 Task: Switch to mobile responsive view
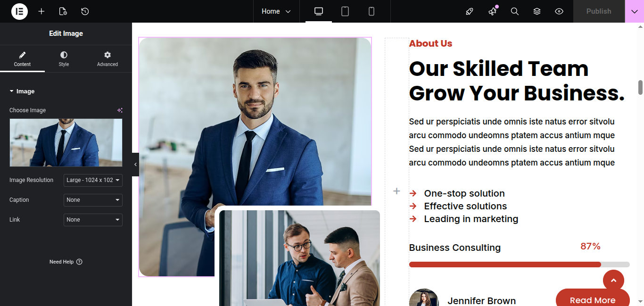pyautogui.click(x=372, y=11)
